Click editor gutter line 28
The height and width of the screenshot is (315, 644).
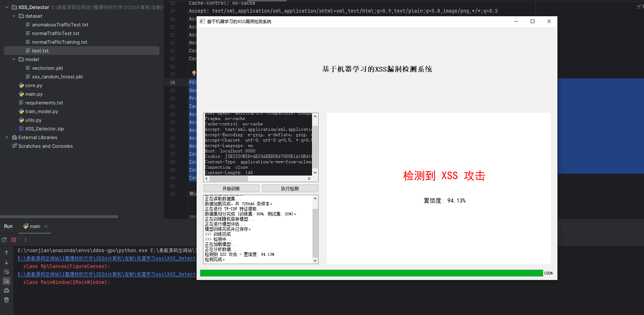[172, 82]
